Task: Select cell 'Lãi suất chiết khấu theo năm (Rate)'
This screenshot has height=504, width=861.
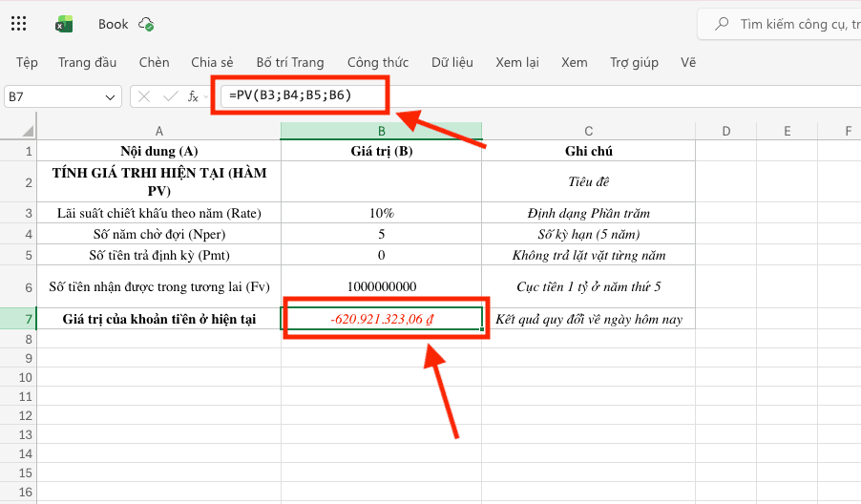Action: pyautogui.click(x=158, y=213)
